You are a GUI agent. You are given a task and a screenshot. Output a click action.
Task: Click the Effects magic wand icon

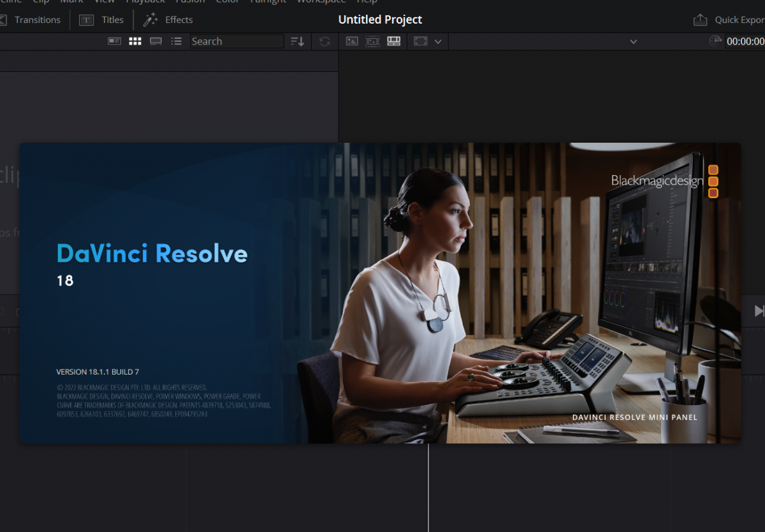[x=150, y=20]
